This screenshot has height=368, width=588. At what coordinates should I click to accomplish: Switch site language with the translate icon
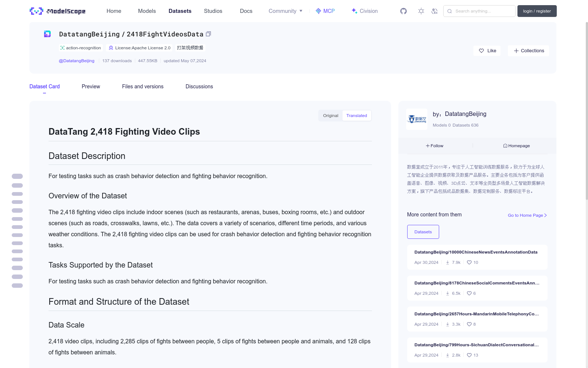coord(434,11)
